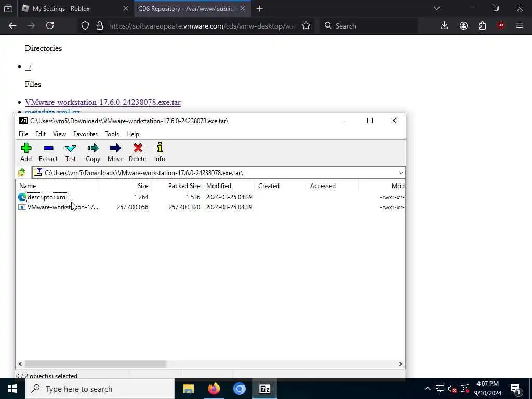Expand the list all tabs chevron
This screenshot has width=532, height=399.
[436, 8]
